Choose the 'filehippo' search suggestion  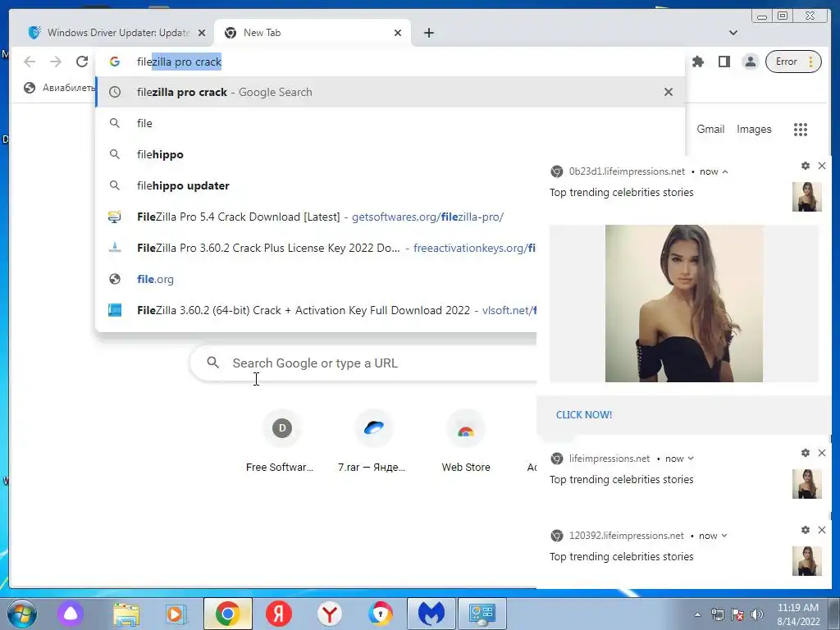coord(316,154)
